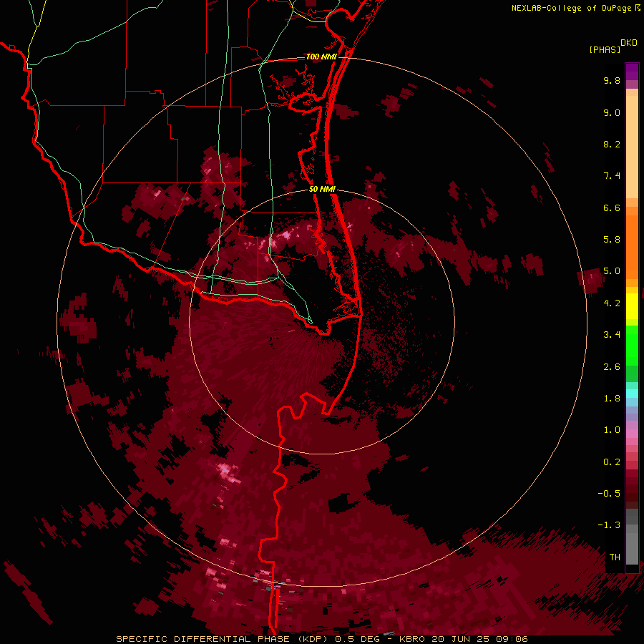Image resolution: width=644 pixels, height=644 pixels.
Task: Click the 4.2 scale value
Action: [612, 303]
